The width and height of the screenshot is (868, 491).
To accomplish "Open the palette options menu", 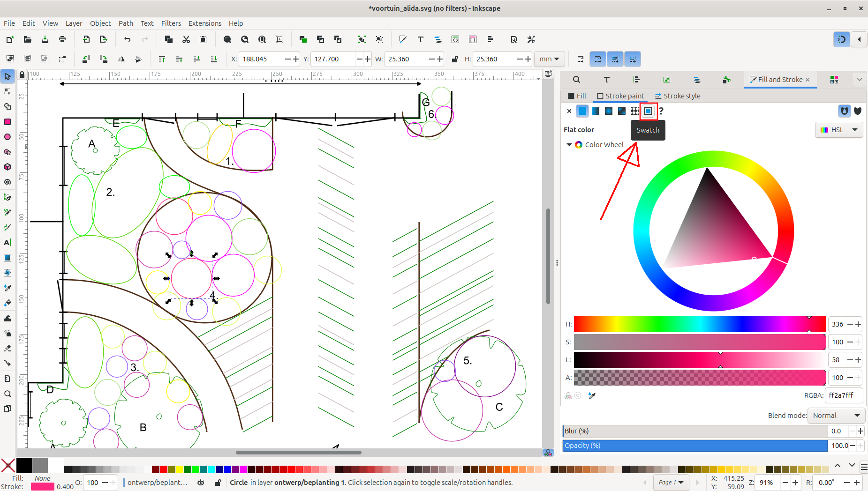I will point(864,467).
